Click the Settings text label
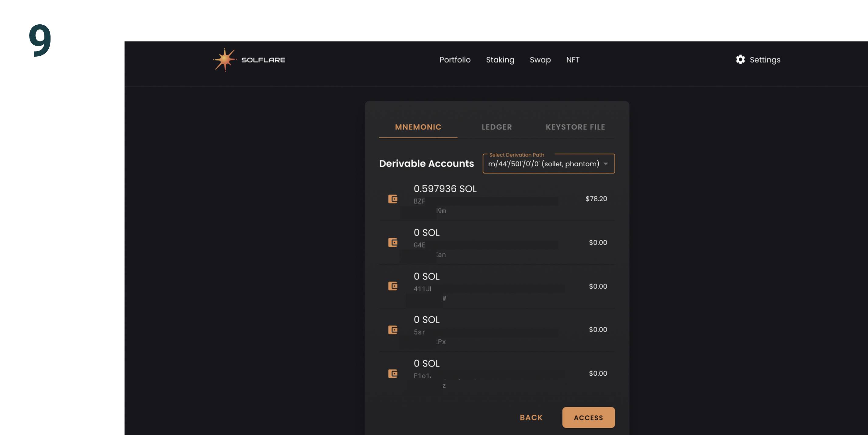This screenshot has width=868, height=435. (765, 60)
